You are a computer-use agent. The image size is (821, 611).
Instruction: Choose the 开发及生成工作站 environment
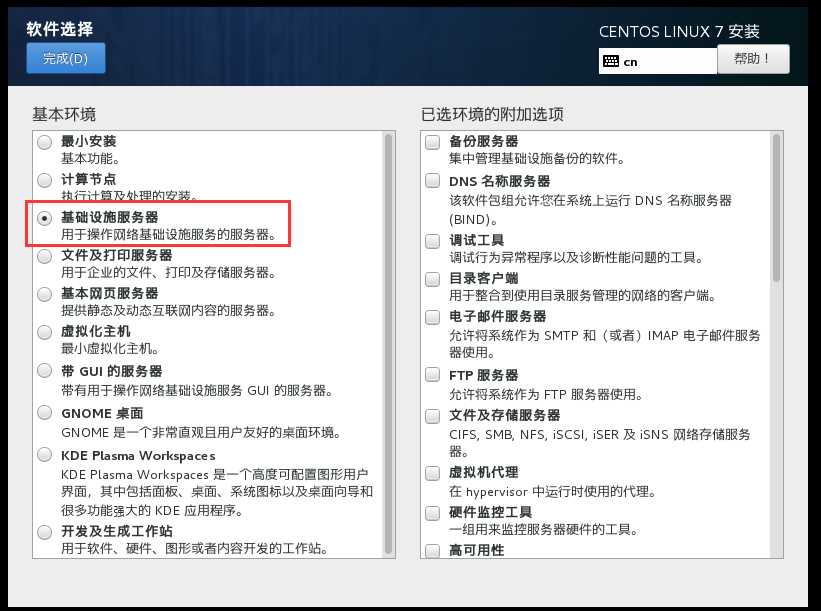(x=45, y=532)
